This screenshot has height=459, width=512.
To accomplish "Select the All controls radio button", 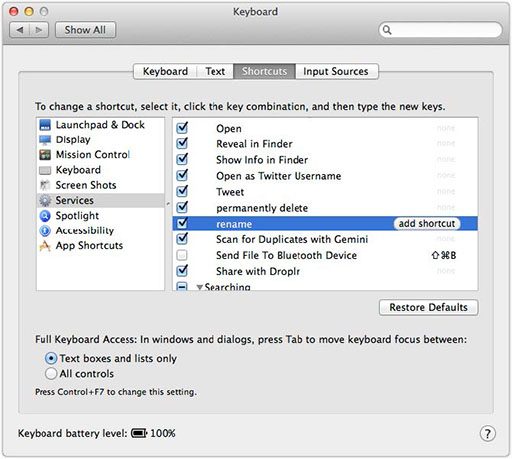I will 51,374.
